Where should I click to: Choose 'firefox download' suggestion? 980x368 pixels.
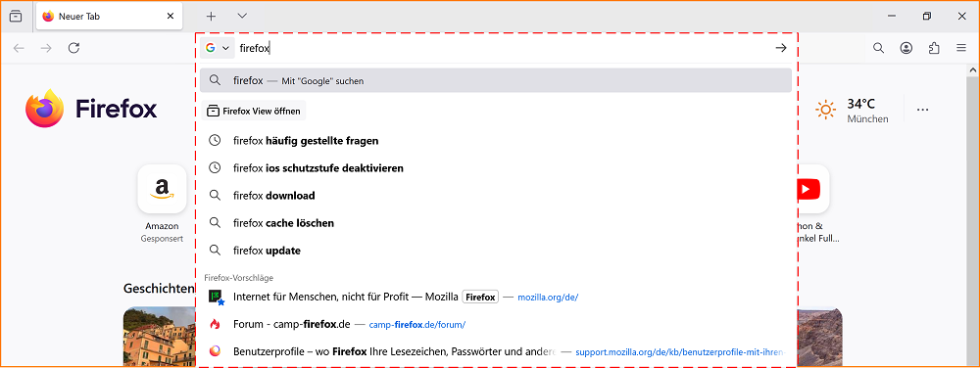coord(496,195)
